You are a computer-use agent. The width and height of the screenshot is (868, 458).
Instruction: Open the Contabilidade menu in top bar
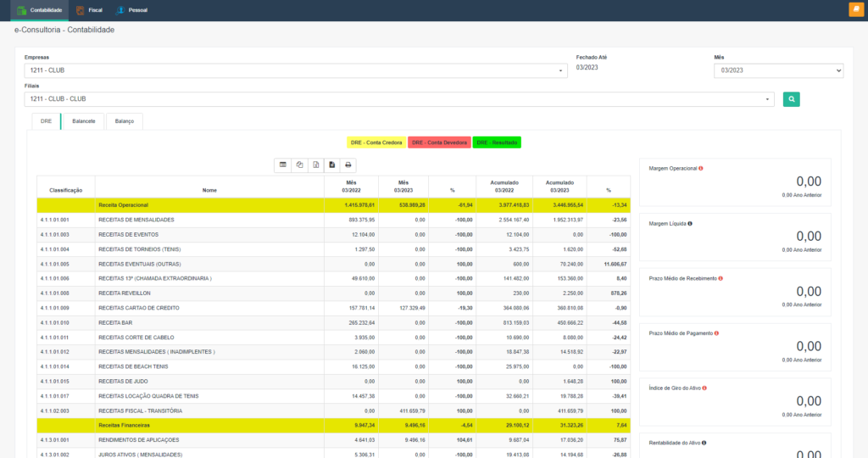pos(39,10)
